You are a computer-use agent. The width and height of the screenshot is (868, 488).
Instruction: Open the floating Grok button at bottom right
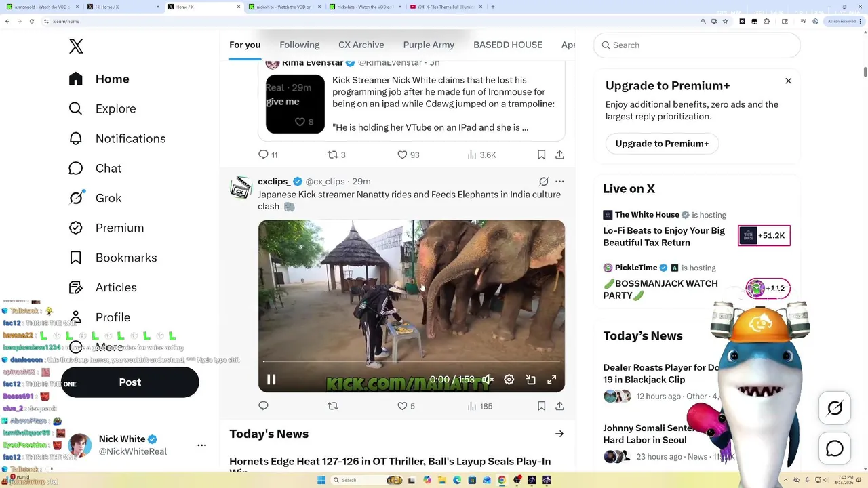pos(835,408)
